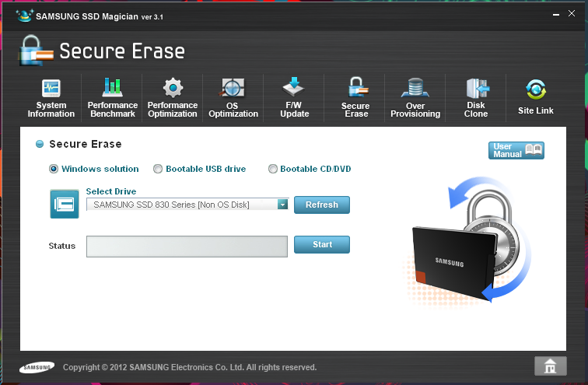Open the User Manual
The image size is (588, 385).
point(516,150)
